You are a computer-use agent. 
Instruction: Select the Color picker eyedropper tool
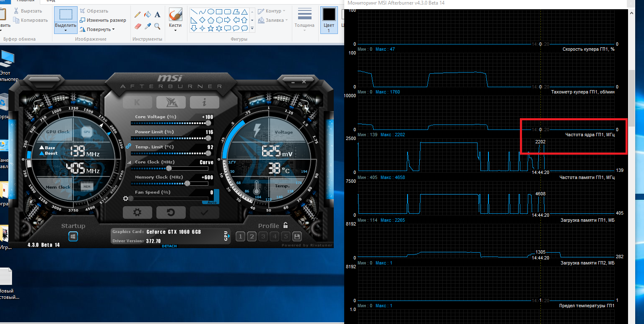[x=148, y=26]
